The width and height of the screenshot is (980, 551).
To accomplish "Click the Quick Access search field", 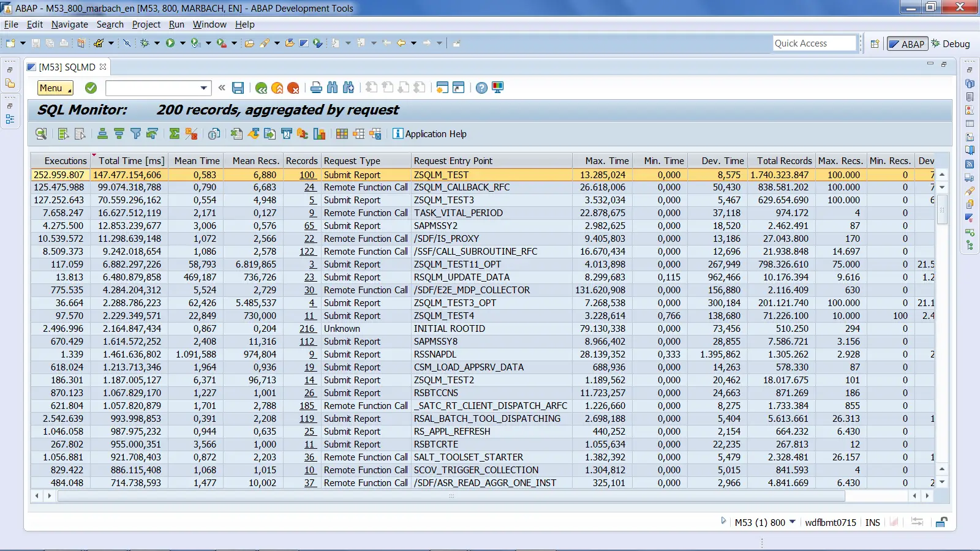I will click(814, 43).
